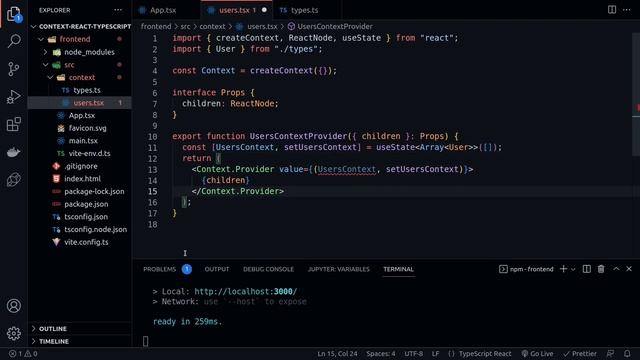The image size is (640, 360).
Task: Open the Accounts menu
Action: pos(14,306)
